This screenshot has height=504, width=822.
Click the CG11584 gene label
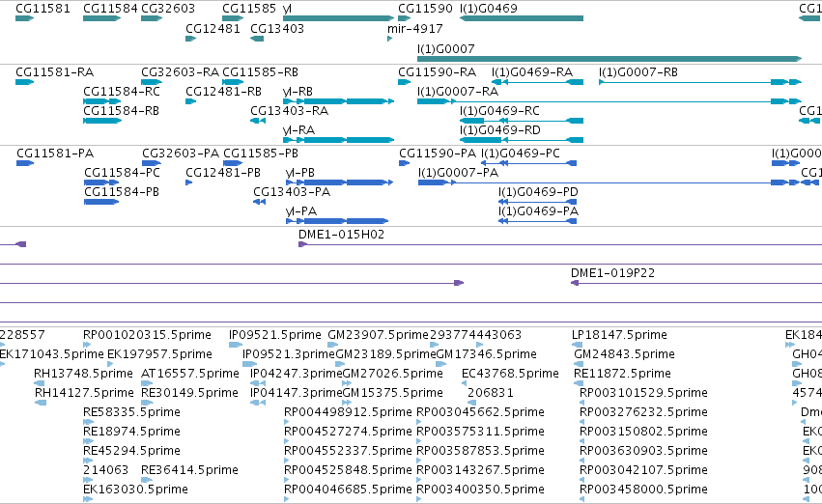coord(111,9)
